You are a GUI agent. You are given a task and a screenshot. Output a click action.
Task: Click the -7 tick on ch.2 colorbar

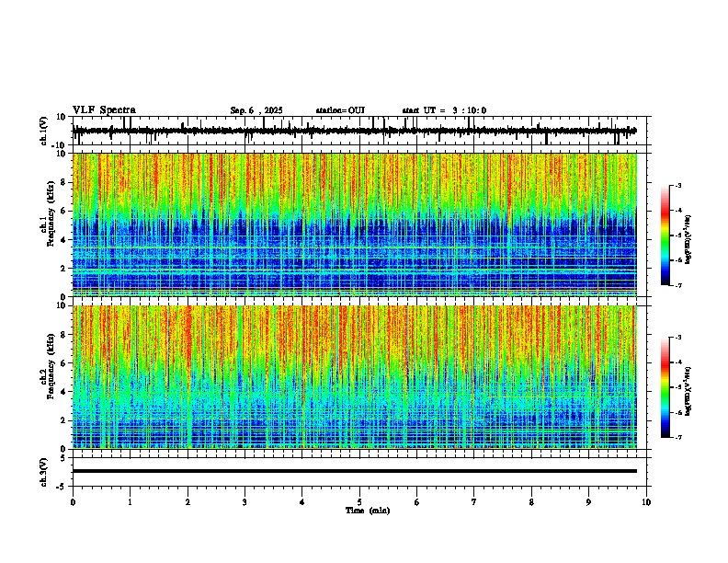tap(677, 437)
